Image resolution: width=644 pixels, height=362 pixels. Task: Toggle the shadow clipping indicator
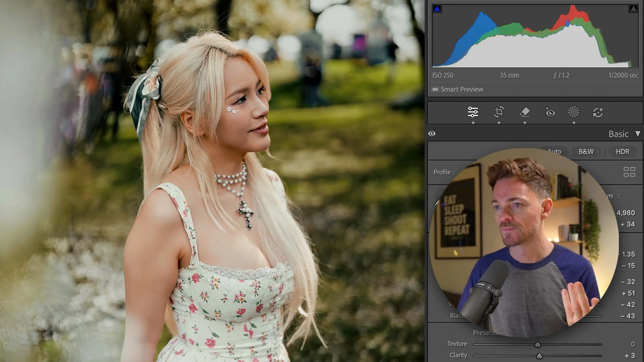click(437, 9)
